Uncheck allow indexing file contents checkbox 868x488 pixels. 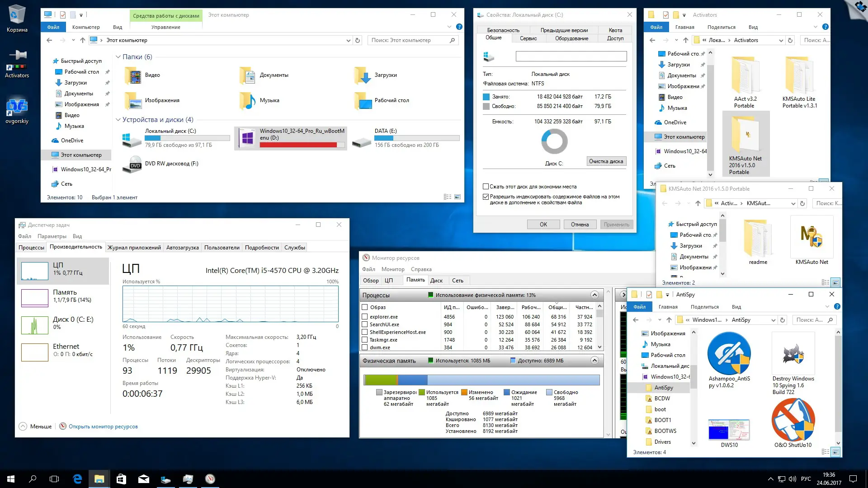tap(486, 197)
